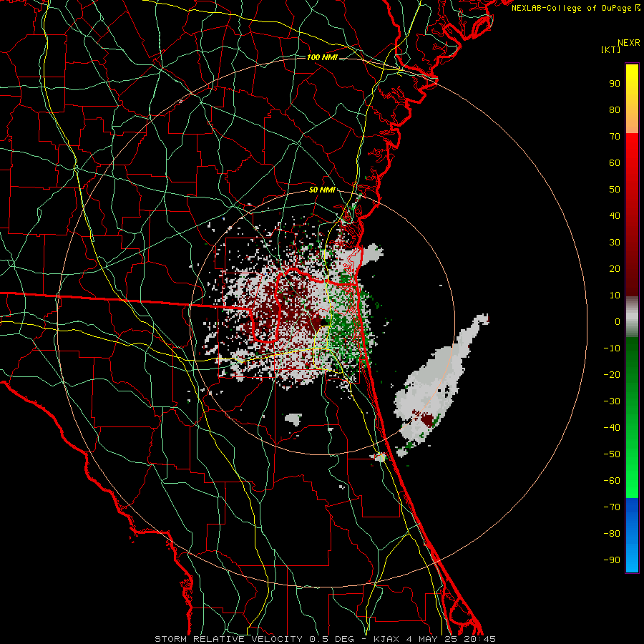Click the -10 value on velocity scale
This screenshot has height=644, width=644.
[612, 348]
